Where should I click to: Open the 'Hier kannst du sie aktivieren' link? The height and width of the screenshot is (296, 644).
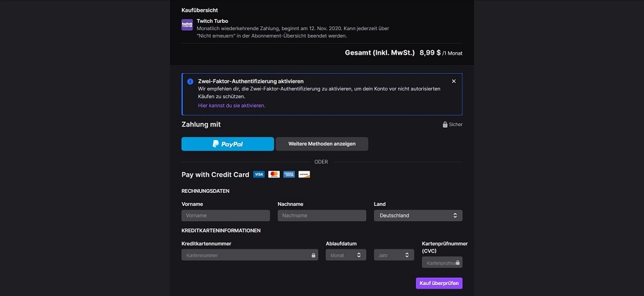(232, 106)
